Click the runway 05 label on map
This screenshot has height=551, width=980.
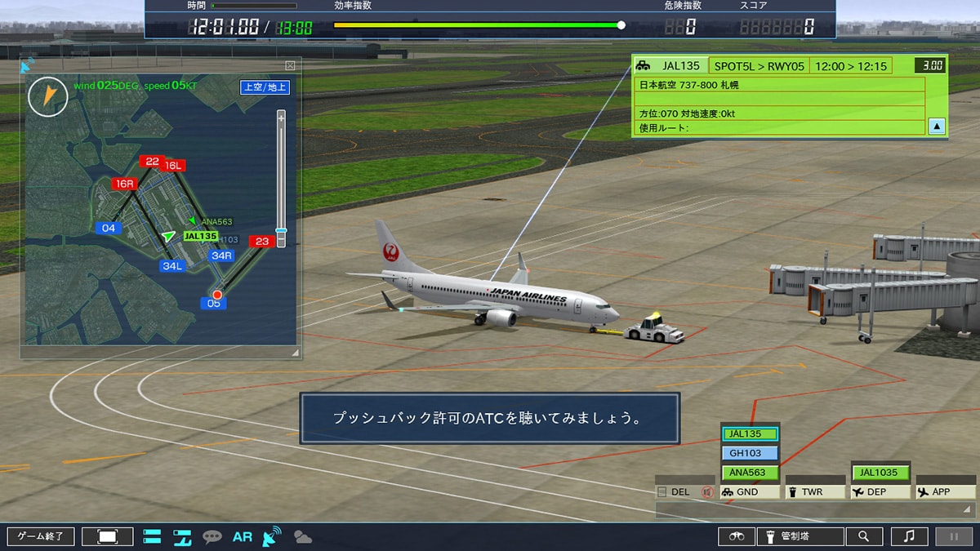click(x=214, y=304)
